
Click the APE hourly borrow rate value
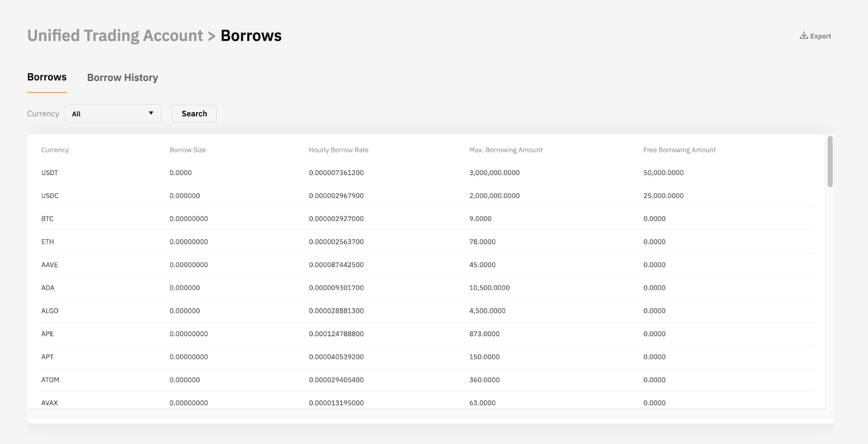click(x=336, y=334)
